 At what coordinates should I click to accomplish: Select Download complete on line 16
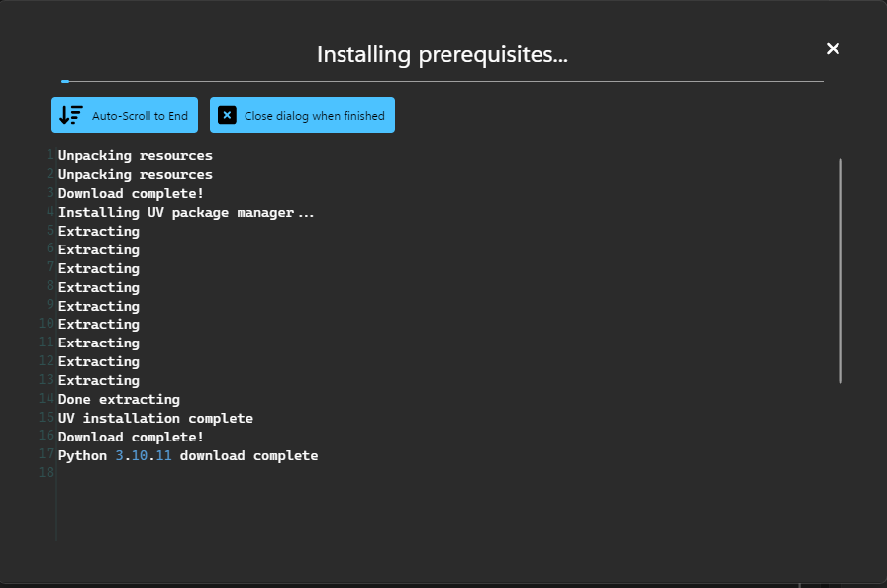tap(131, 437)
